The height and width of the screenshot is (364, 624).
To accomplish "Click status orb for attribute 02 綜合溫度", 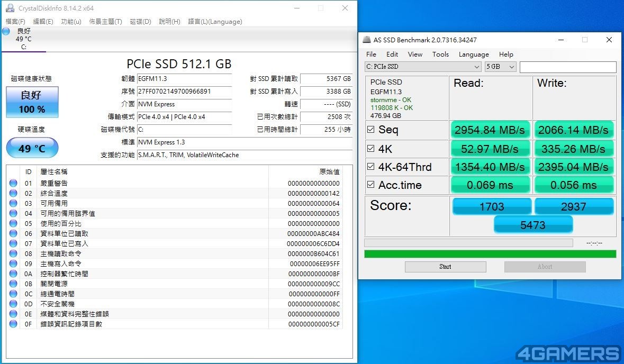I will point(14,193).
